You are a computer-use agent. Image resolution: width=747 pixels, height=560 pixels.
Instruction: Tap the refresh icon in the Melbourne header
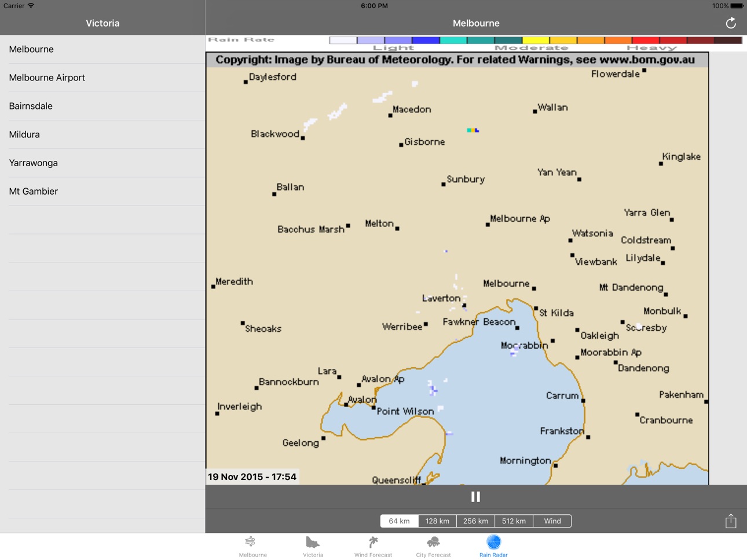click(x=731, y=23)
